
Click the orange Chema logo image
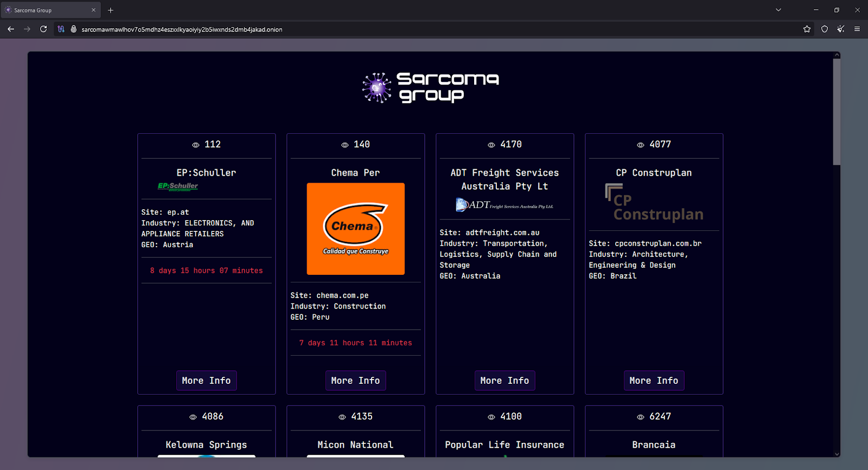pyautogui.click(x=355, y=229)
